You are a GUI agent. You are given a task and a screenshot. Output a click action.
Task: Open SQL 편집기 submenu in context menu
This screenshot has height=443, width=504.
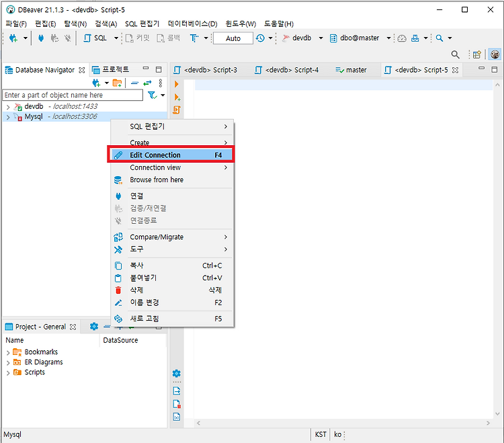point(172,126)
